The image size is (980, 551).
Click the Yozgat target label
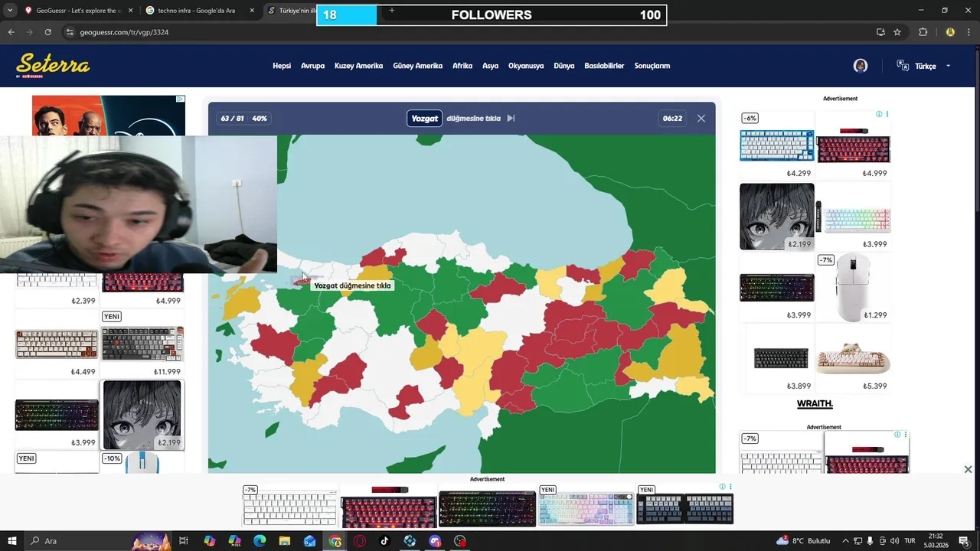[425, 119]
